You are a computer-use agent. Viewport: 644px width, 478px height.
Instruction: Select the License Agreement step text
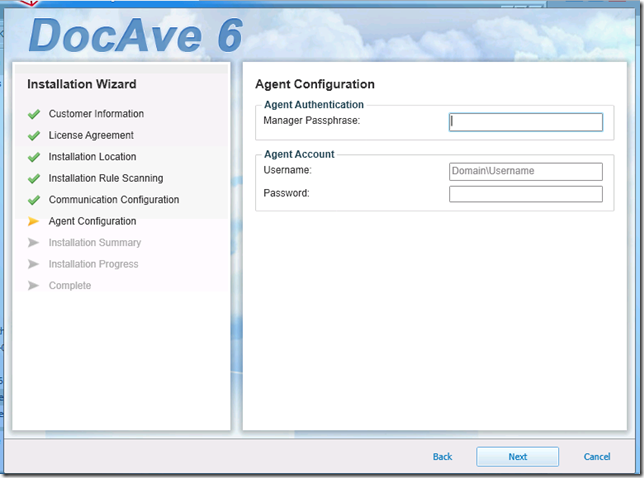(91, 135)
